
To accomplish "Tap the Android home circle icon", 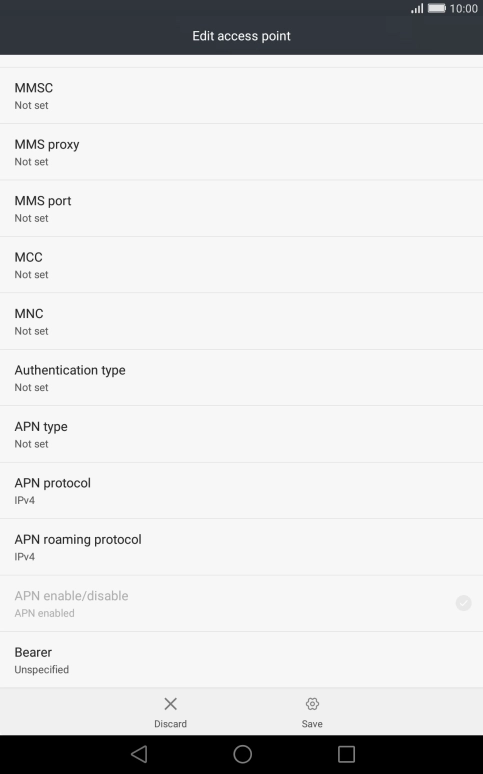I will click(242, 754).
